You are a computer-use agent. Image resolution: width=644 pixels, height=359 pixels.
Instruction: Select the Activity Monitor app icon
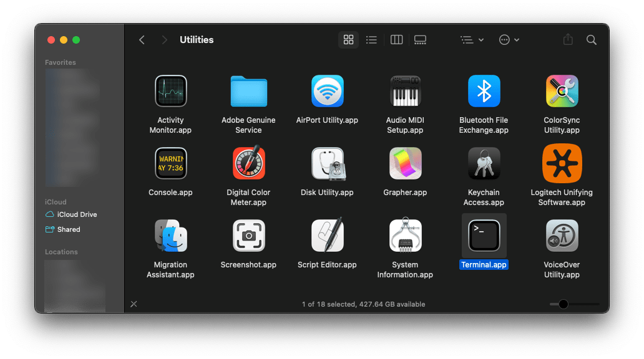(170, 92)
